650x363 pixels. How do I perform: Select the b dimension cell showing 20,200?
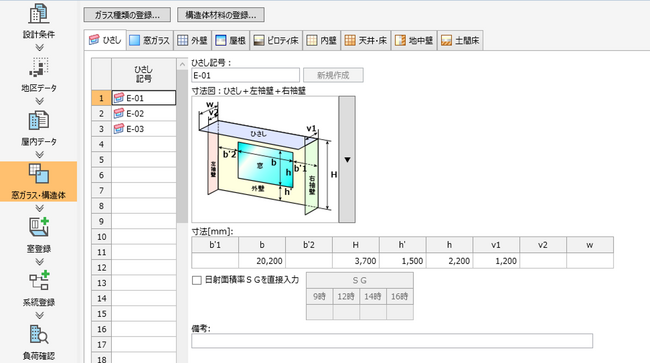(262, 261)
